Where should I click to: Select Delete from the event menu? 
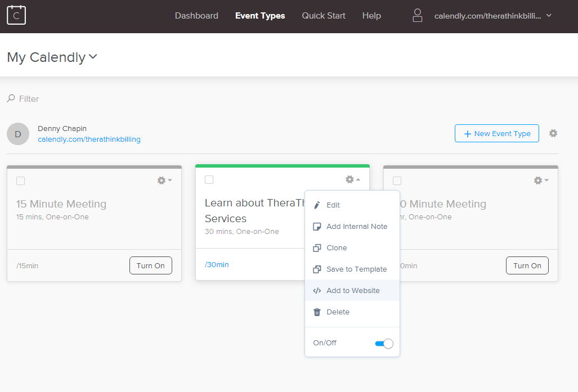tap(352, 312)
